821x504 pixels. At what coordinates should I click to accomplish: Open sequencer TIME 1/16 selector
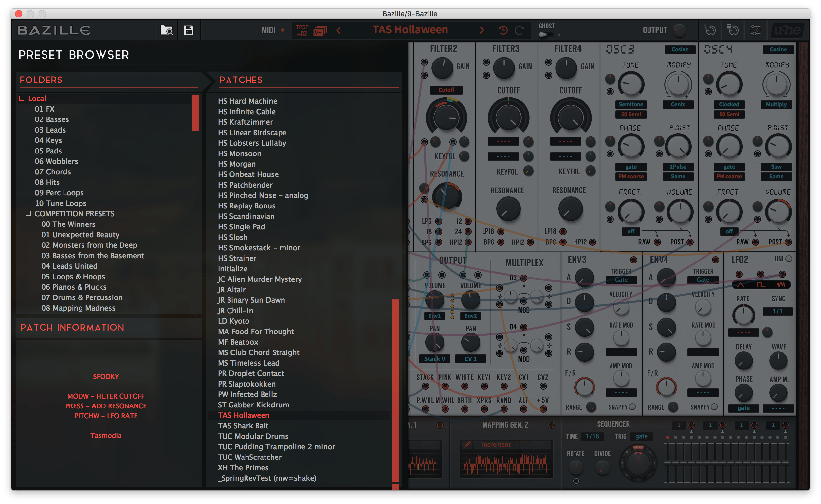tap(592, 436)
